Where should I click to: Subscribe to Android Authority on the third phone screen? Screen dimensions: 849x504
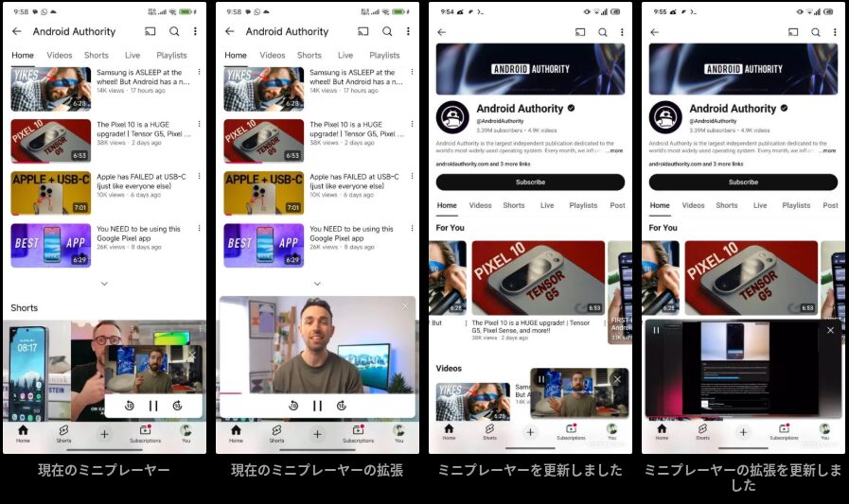coord(530,182)
